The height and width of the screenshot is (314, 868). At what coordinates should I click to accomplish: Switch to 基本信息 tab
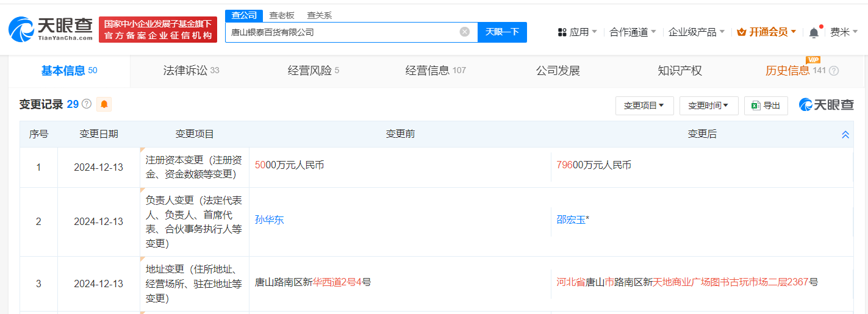tap(69, 71)
